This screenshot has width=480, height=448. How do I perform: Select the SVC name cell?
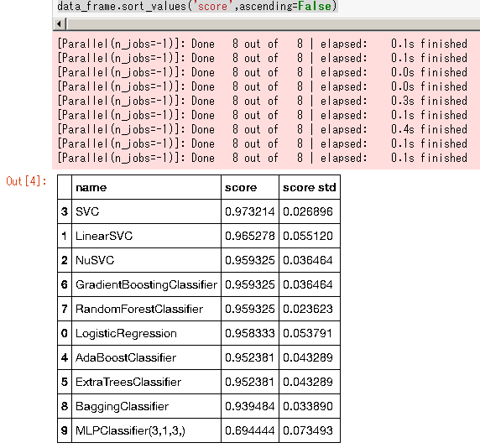coord(146,211)
